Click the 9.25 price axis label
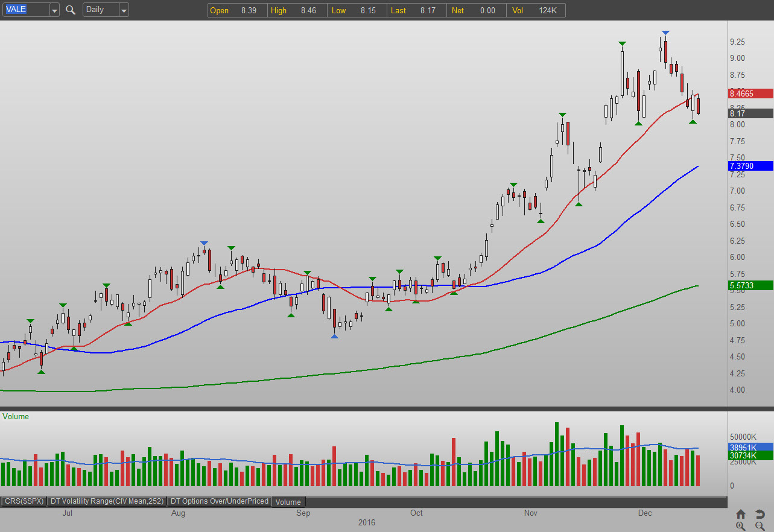The width and height of the screenshot is (774, 532). (x=737, y=42)
